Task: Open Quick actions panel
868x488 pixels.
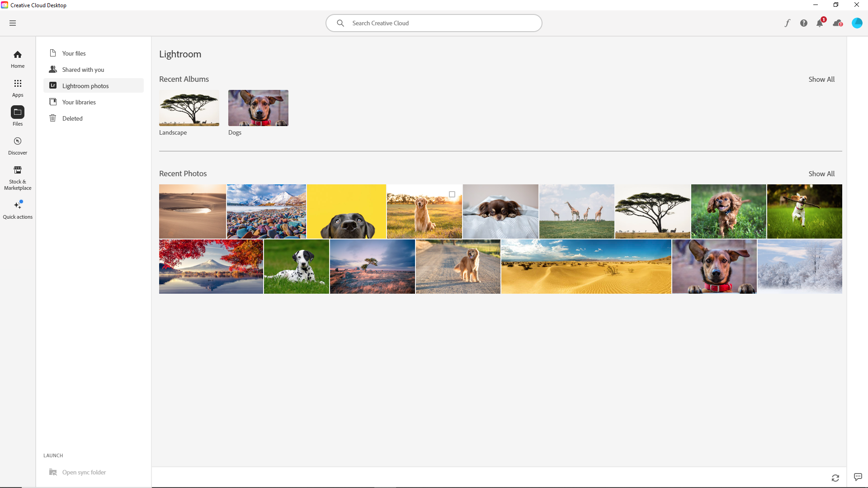Action: [17, 209]
